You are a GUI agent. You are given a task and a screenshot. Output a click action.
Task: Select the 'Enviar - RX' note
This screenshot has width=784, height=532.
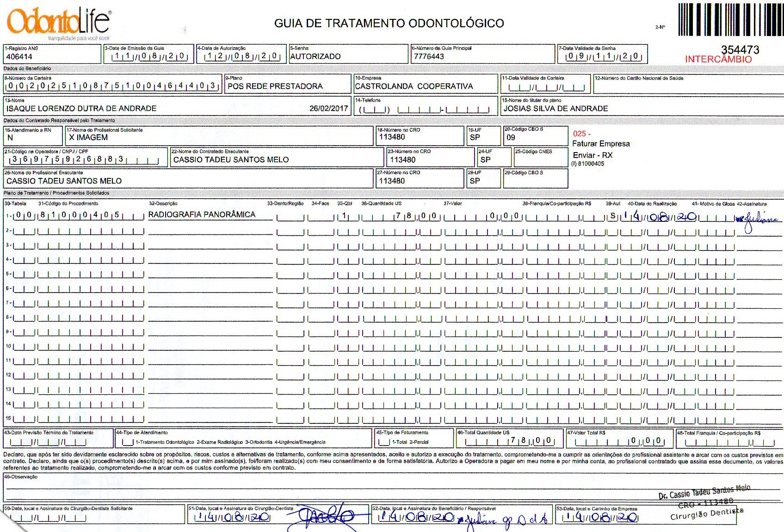[x=593, y=155]
